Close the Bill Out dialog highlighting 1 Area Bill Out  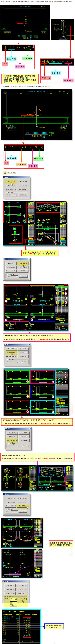(29, 177)
